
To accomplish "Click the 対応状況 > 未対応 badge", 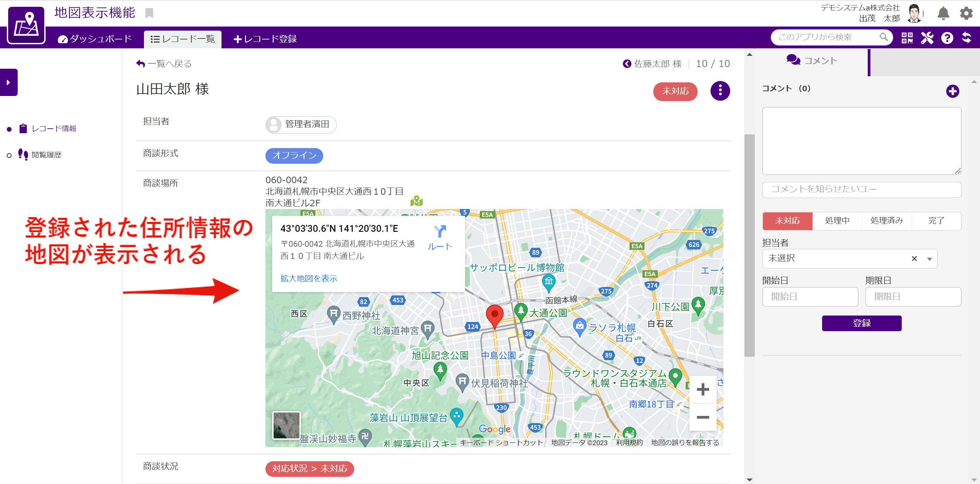I will pyautogui.click(x=309, y=468).
